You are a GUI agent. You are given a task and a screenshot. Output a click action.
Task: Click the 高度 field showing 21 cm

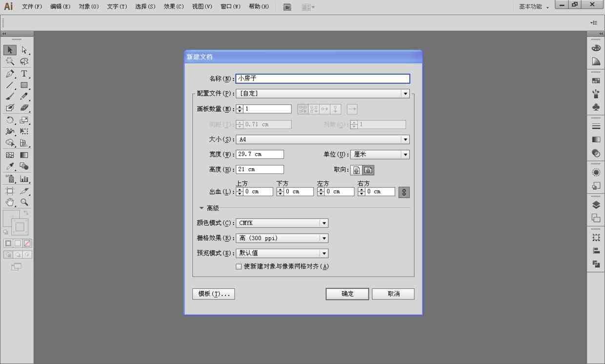(x=260, y=169)
